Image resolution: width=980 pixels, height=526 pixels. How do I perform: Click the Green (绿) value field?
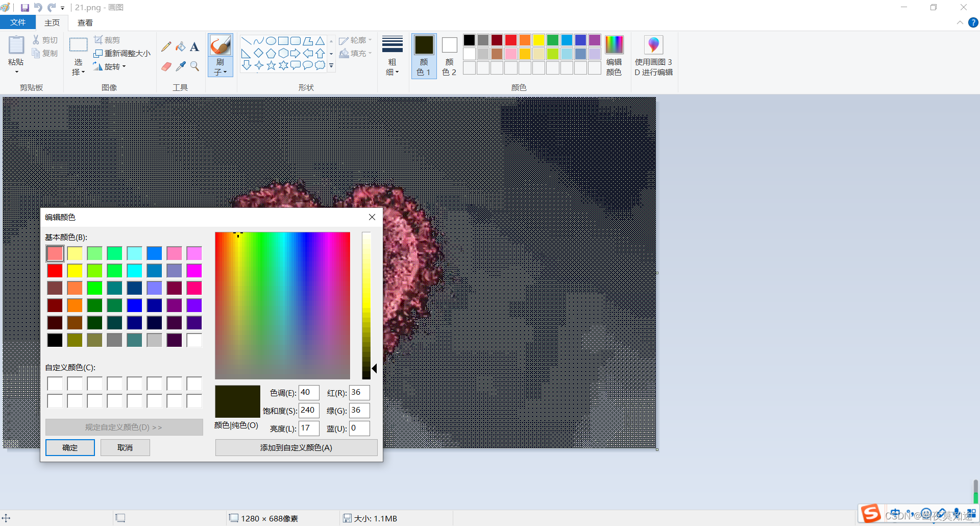pyautogui.click(x=359, y=410)
